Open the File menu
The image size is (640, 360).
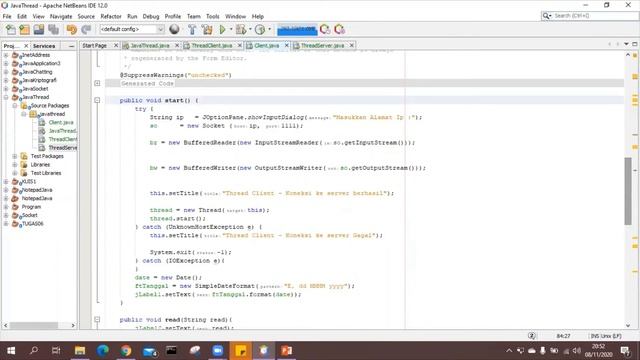click(x=7, y=16)
